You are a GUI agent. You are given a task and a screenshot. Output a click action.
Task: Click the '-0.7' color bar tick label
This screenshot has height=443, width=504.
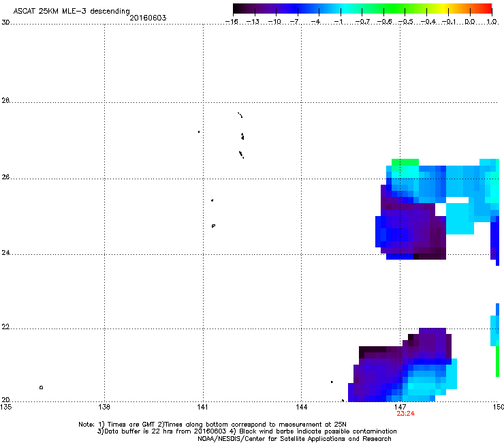[x=362, y=22]
